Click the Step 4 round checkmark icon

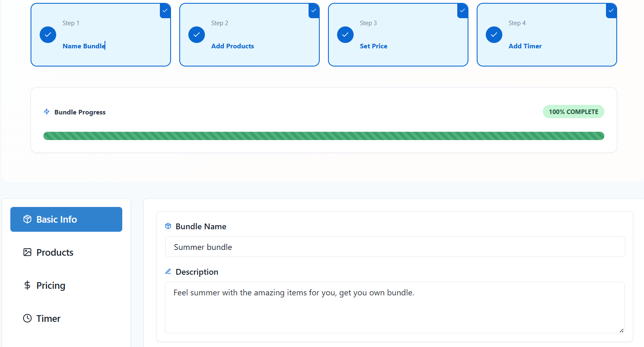coord(494,35)
